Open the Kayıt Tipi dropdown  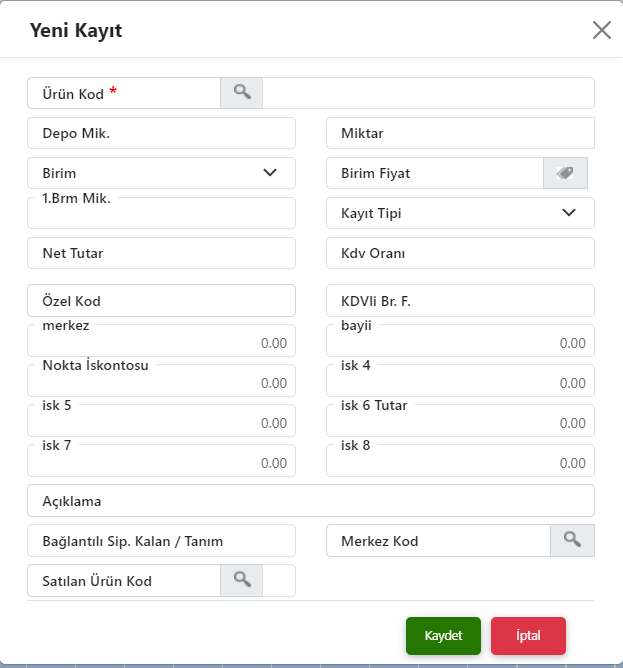pyautogui.click(x=460, y=213)
